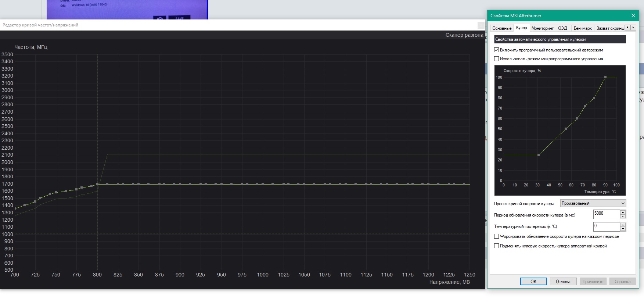This screenshot has width=644, height=300.
Task: Click the 'Редактор кривой частот/напряжений' window title
Action: (x=40, y=25)
